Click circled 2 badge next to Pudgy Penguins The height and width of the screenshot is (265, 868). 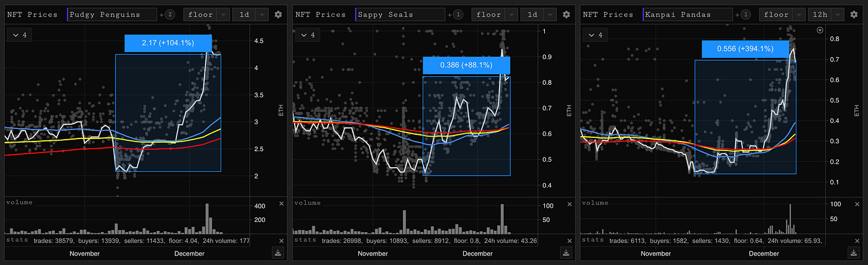(170, 14)
